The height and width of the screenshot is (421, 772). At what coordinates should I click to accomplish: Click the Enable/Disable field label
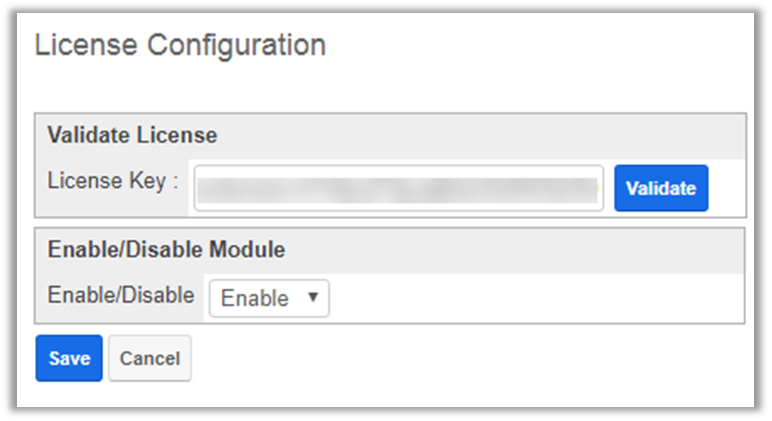pos(120,296)
